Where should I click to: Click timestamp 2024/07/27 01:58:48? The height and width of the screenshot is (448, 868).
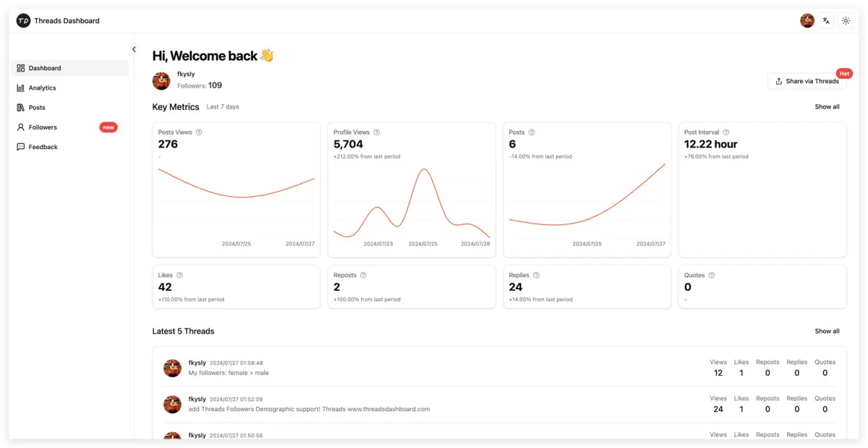(x=236, y=363)
